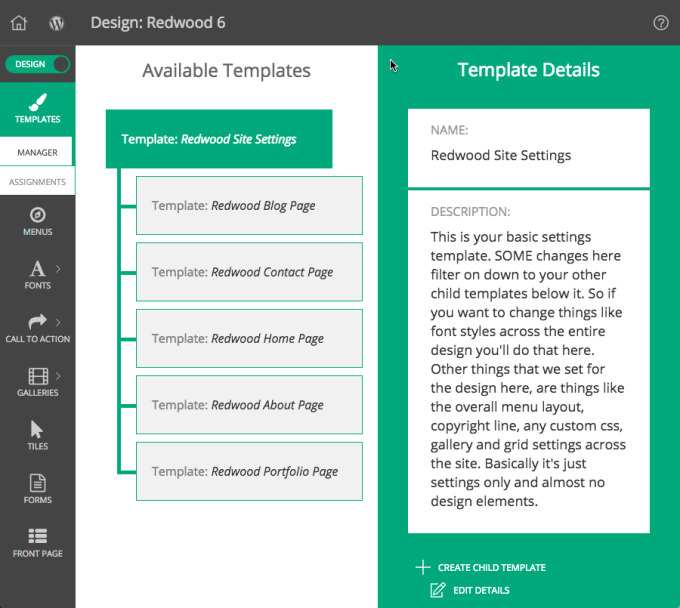Click the edit pencil icon
Viewport: 680px width, 608px height.
(438, 590)
